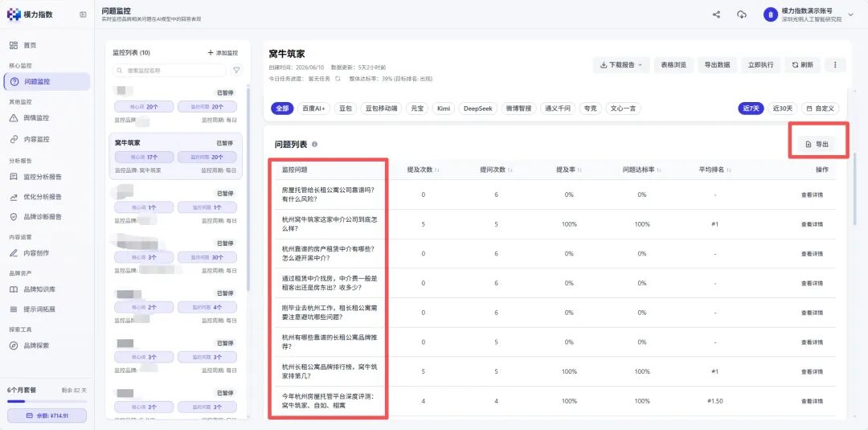Image resolution: width=868 pixels, height=430 pixels.
Task: View details for 今年杭州房屋托管平台深度评测 row
Action: pos(812,401)
